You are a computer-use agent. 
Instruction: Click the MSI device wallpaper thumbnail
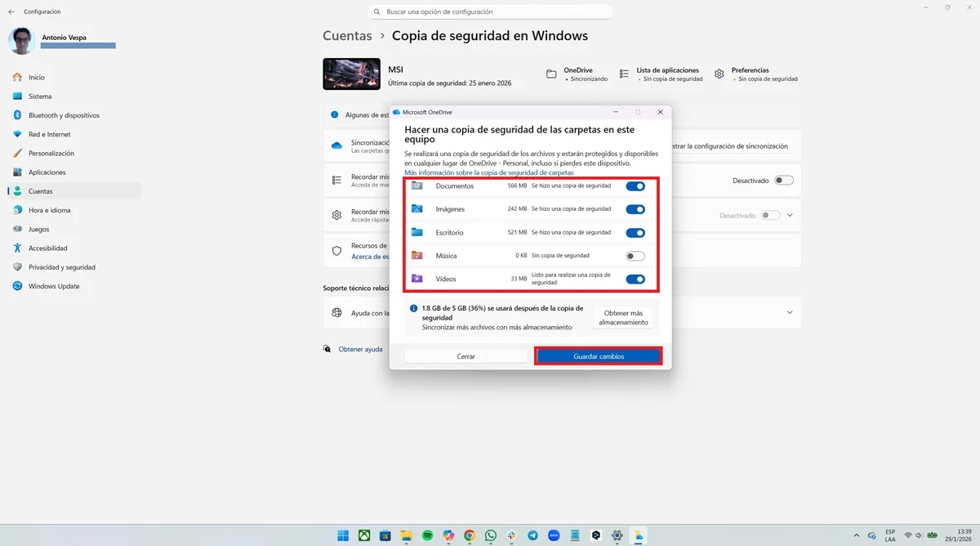point(351,74)
